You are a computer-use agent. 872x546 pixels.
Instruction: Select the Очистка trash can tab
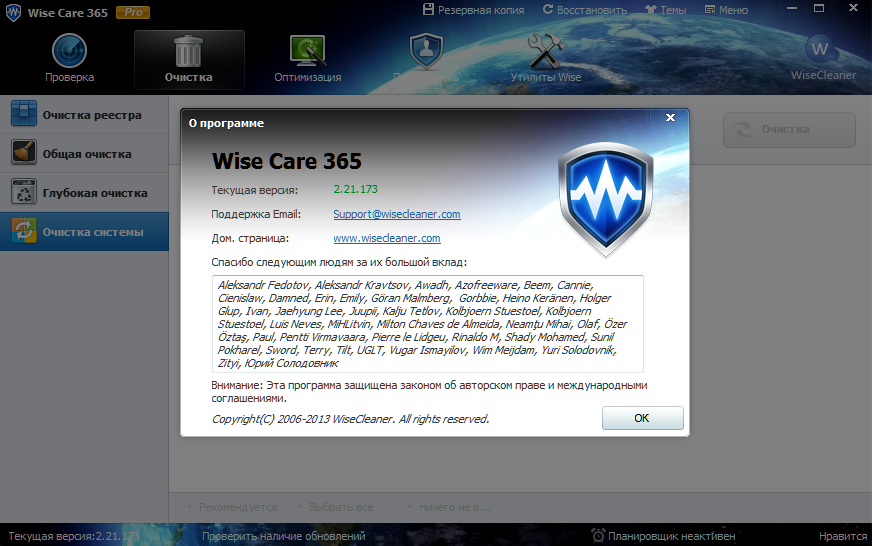(x=189, y=59)
